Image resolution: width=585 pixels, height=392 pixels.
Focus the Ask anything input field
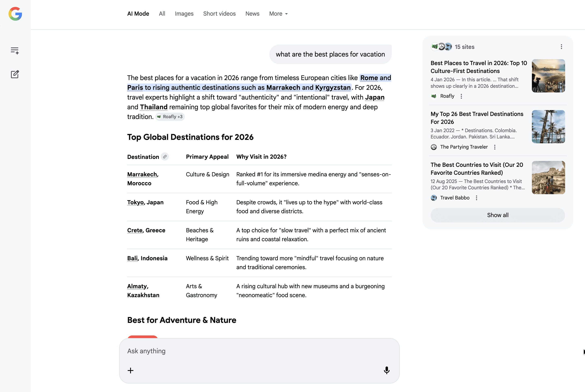(x=259, y=351)
